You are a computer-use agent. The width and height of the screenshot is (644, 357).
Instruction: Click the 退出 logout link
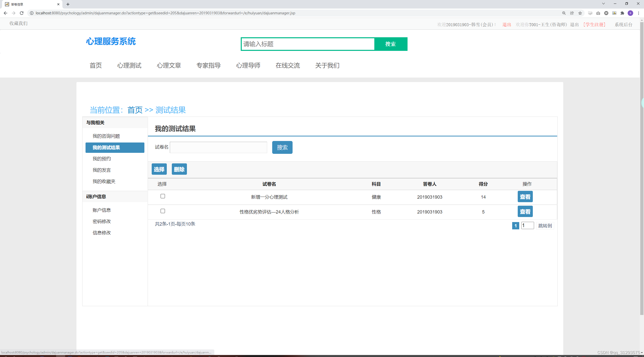506,25
